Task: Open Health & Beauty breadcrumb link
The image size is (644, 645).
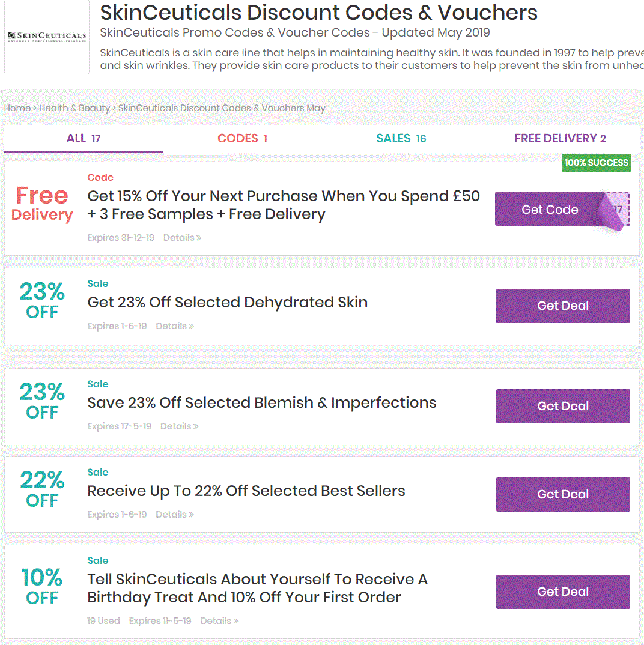Action: click(74, 108)
